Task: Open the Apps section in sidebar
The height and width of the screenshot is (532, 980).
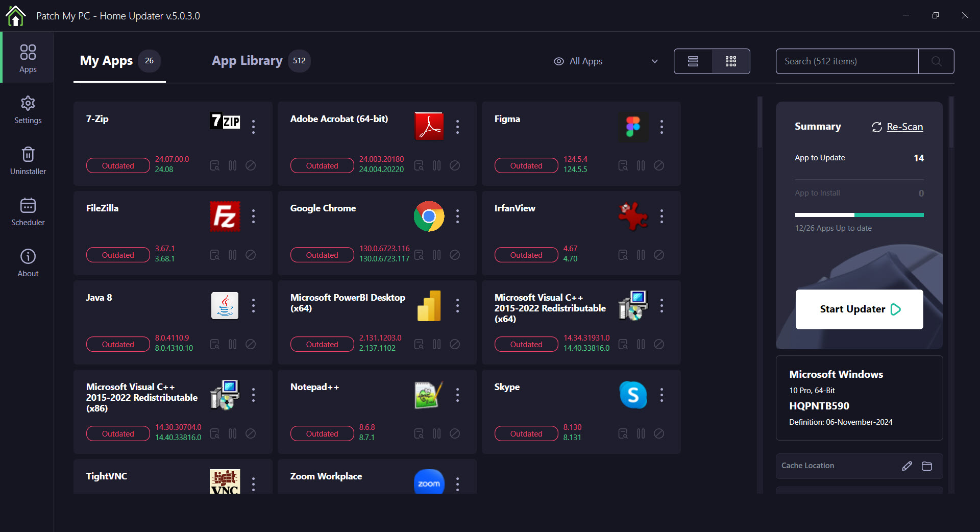Action: (28, 58)
